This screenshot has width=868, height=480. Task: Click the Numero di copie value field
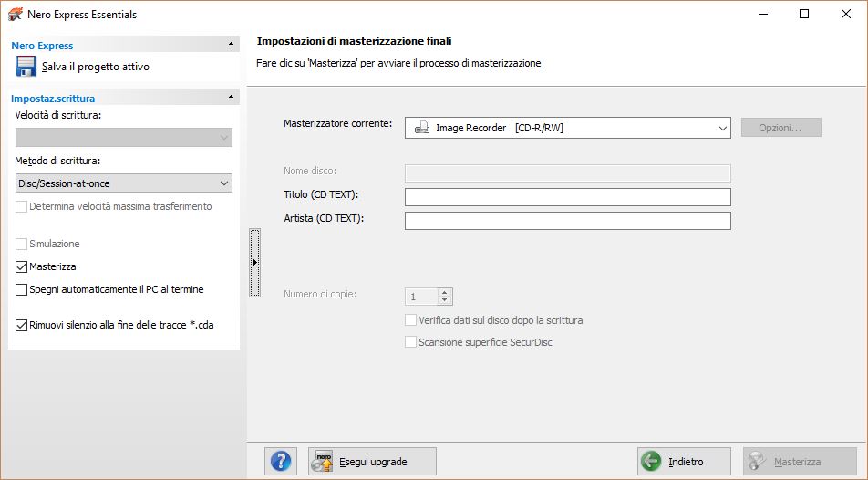[x=421, y=297]
